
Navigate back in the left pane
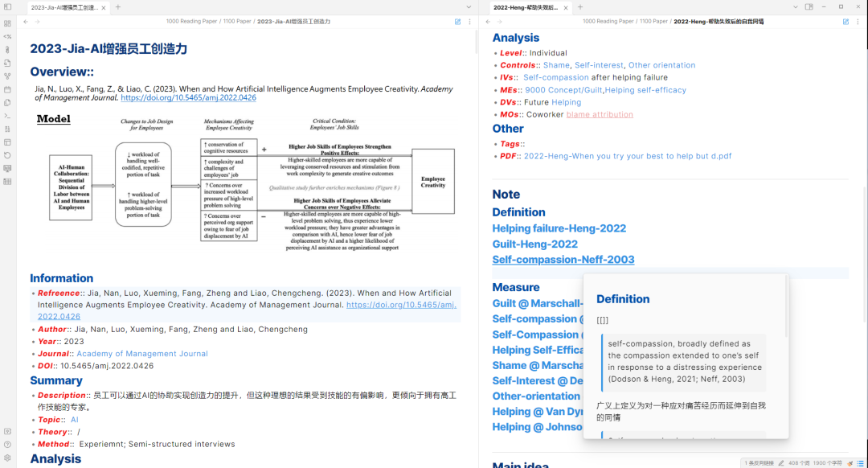click(26, 22)
